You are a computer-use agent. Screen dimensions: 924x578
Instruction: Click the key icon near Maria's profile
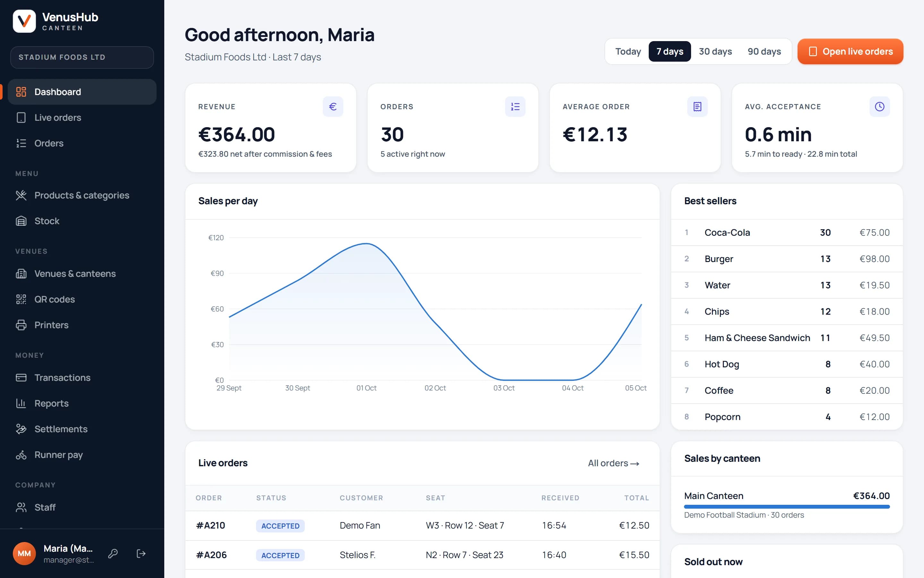pyautogui.click(x=113, y=554)
